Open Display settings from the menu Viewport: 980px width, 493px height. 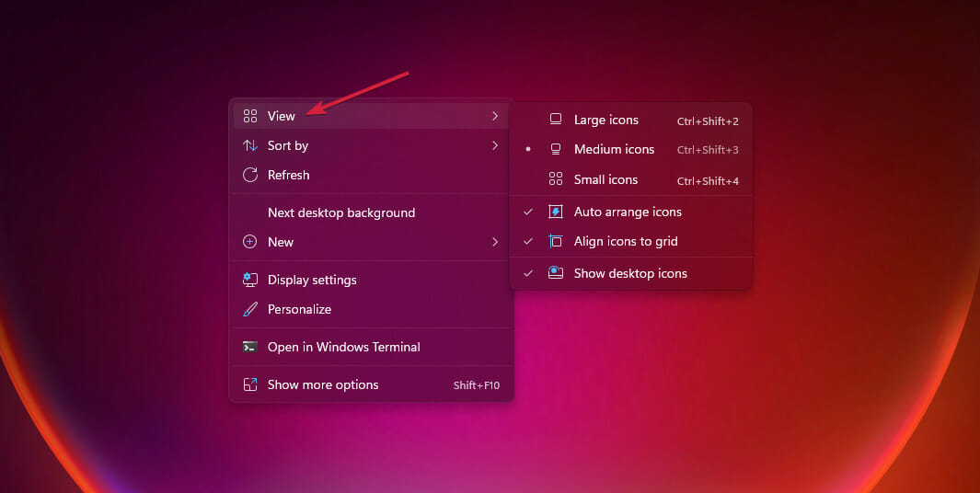click(x=372, y=280)
